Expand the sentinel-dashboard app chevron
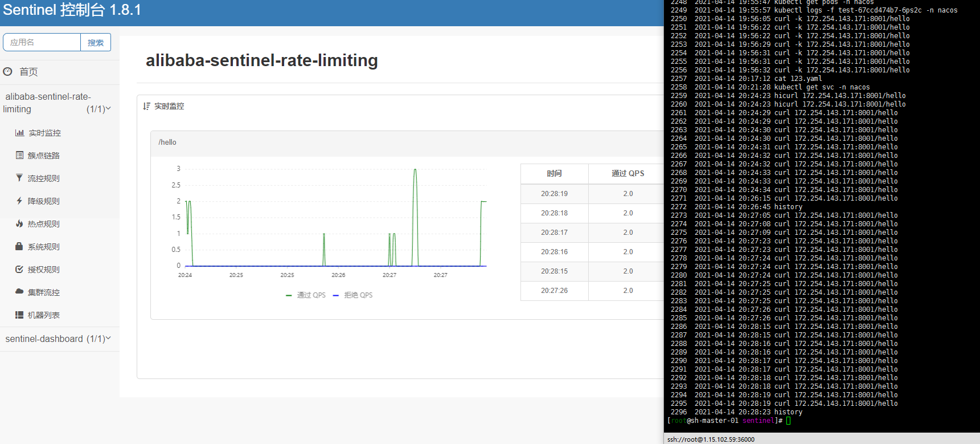The height and width of the screenshot is (444, 980). [x=108, y=338]
